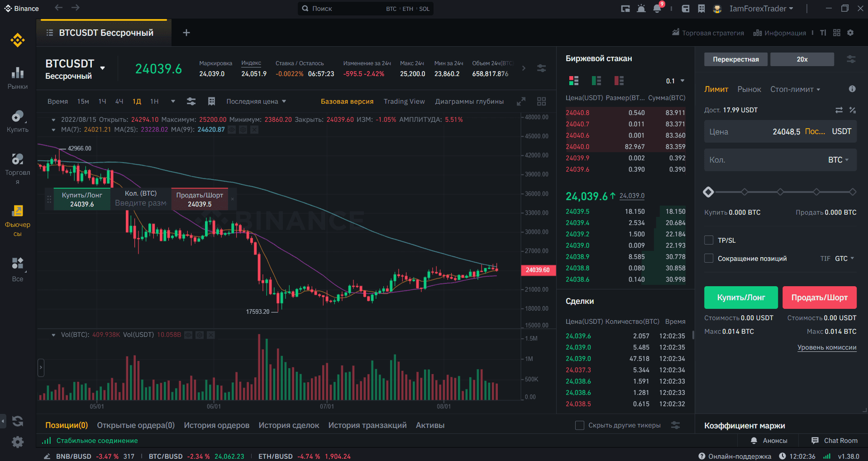
Task: Select Рынок order type tab
Action: 749,89
